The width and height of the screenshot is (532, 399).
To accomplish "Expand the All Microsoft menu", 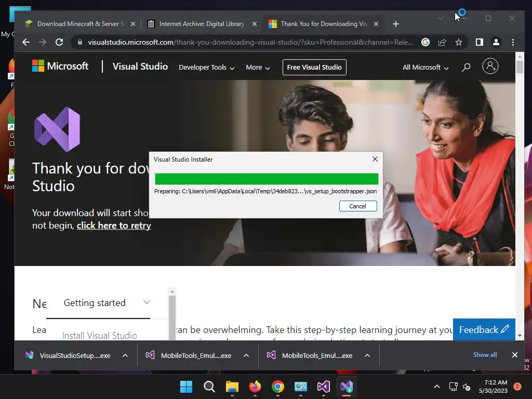I will pyautogui.click(x=426, y=67).
